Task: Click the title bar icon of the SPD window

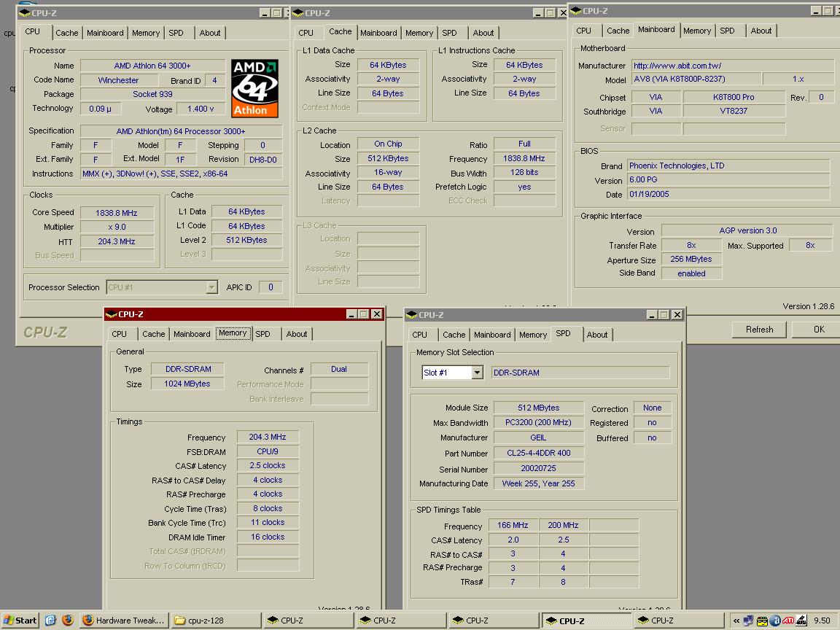Action: [412, 315]
